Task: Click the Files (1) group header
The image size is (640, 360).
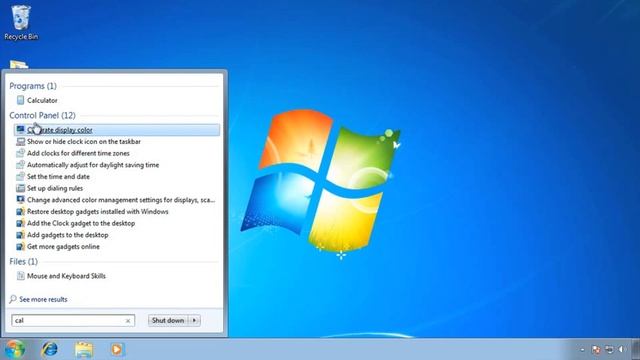Action: pos(23,262)
